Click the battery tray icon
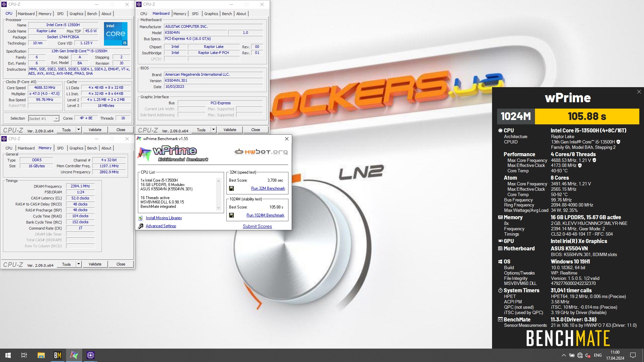The height and width of the screenshot is (362, 644). coord(572,355)
